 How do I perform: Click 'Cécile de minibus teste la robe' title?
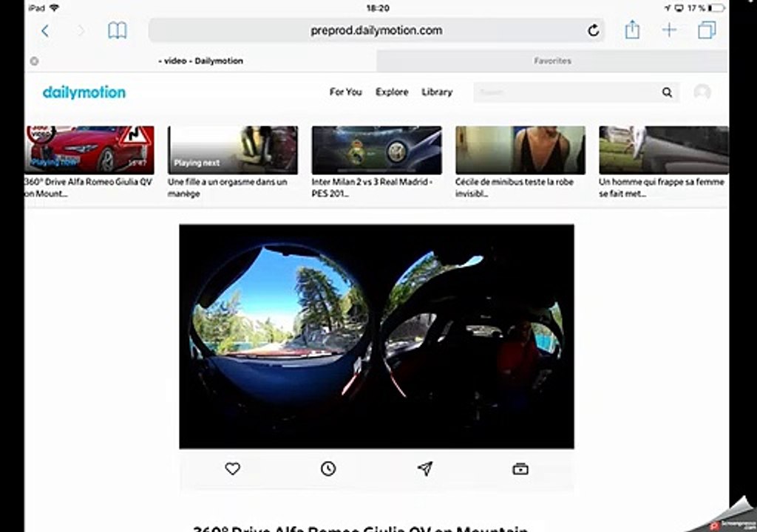tap(515, 188)
